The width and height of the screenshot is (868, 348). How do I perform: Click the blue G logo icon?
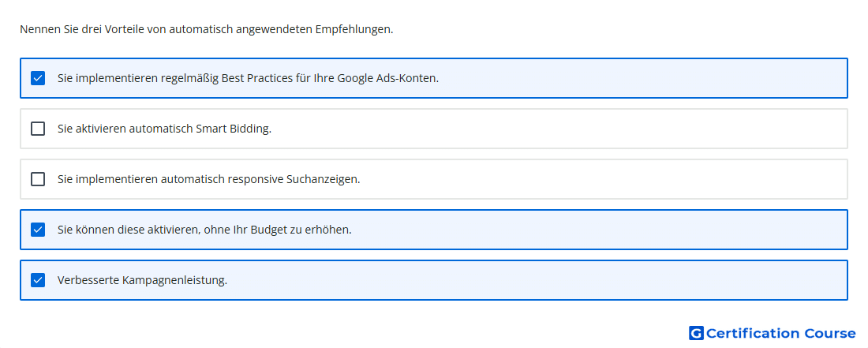[x=696, y=333]
